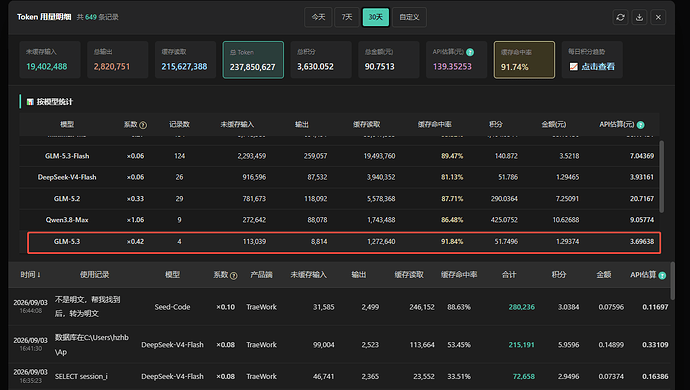The width and height of the screenshot is (690, 390).
Task: Click the 2026/09/03 16:44:08 timestamp
Action: point(30,306)
